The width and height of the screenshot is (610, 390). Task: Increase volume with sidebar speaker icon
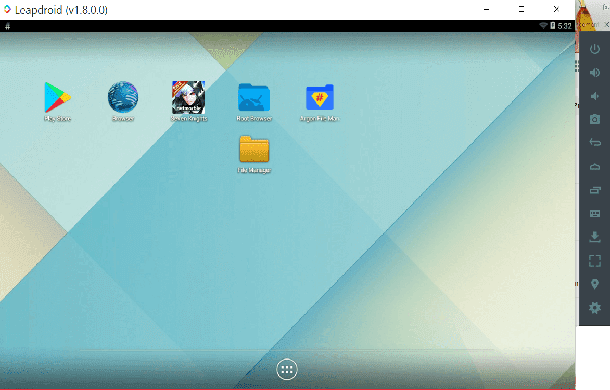coord(594,72)
